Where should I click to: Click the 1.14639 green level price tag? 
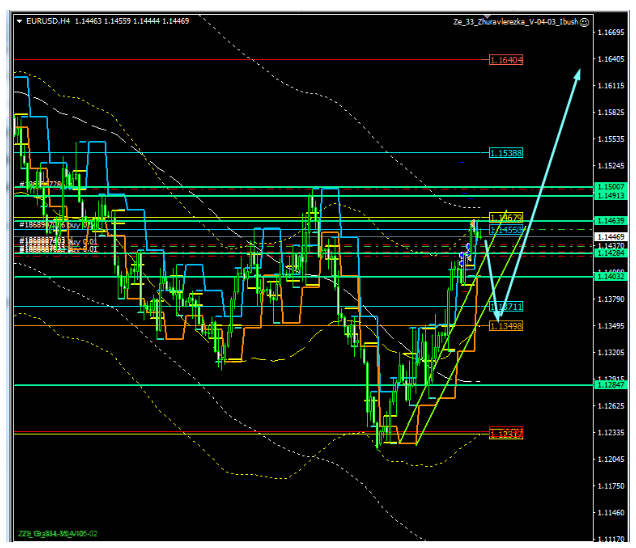[x=609, y=220]
